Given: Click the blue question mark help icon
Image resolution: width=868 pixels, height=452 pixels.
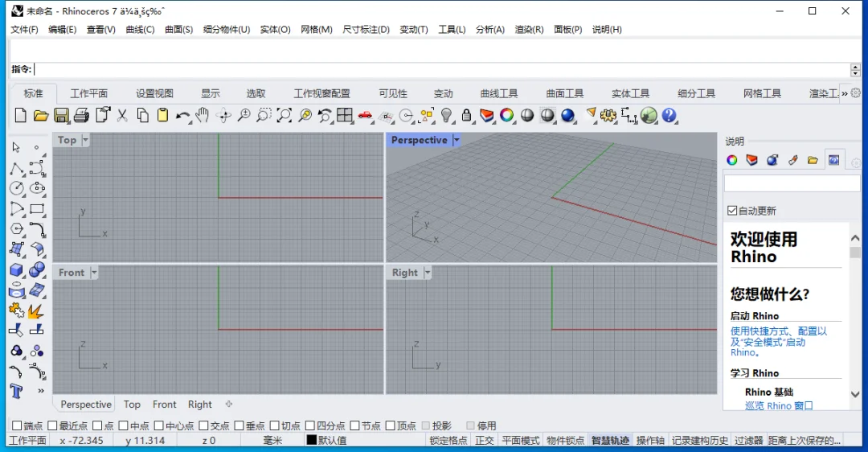Looking at the screenshot, I should pos(669,115).
